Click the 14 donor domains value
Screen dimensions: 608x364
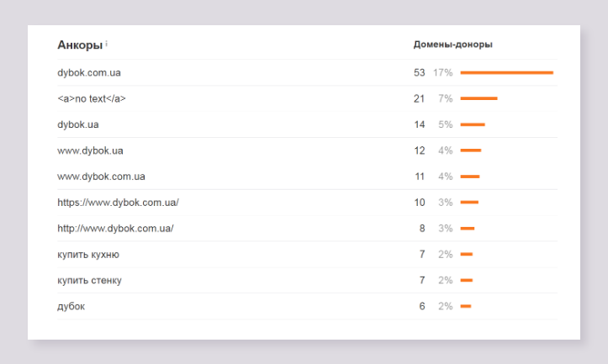point(419,124)
